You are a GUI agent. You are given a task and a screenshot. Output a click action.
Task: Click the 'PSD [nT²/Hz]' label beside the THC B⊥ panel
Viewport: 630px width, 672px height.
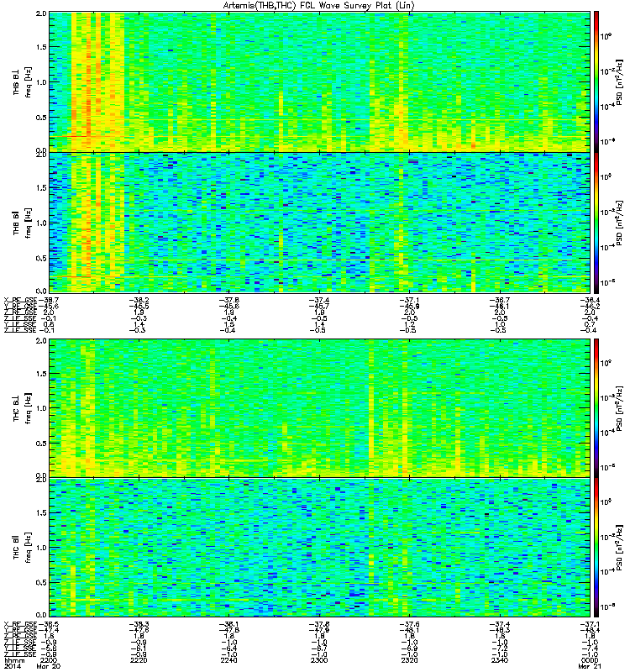tap(619, 408)
